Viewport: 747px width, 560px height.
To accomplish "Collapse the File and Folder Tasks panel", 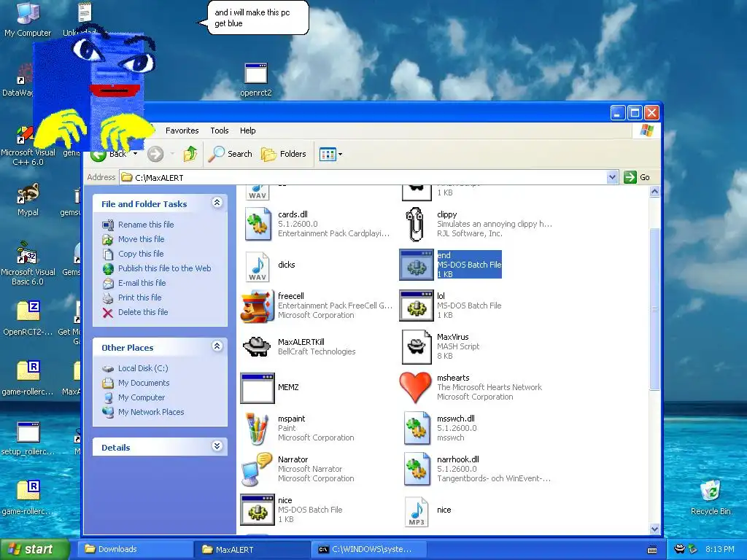I will 217,203.
